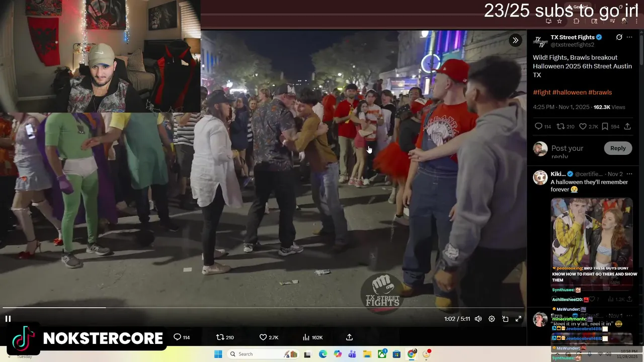Open the tweet's three-dot more menu
644x362 pixels.
(629, 37)
